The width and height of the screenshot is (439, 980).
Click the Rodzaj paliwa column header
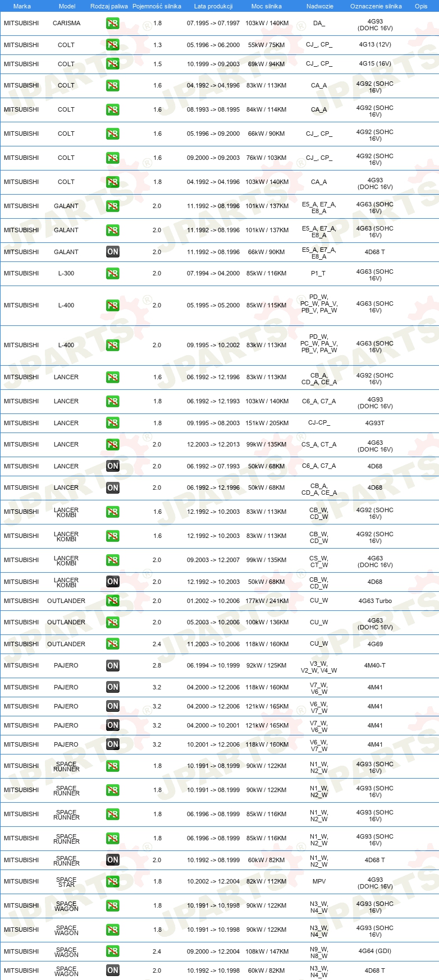[x=109, y=6]
